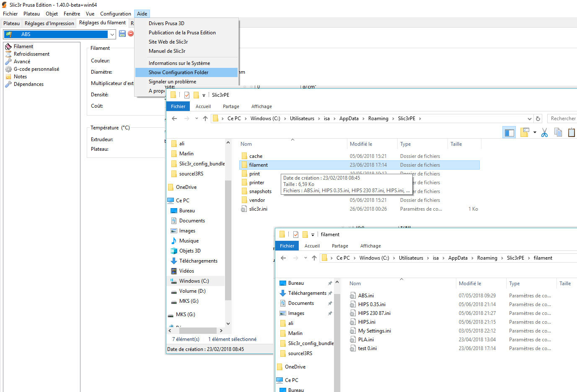Viewport: 577px width, 392px height.
Task: Open Refroidissement page in Slic3r settings tree
Action: [31, 54]
